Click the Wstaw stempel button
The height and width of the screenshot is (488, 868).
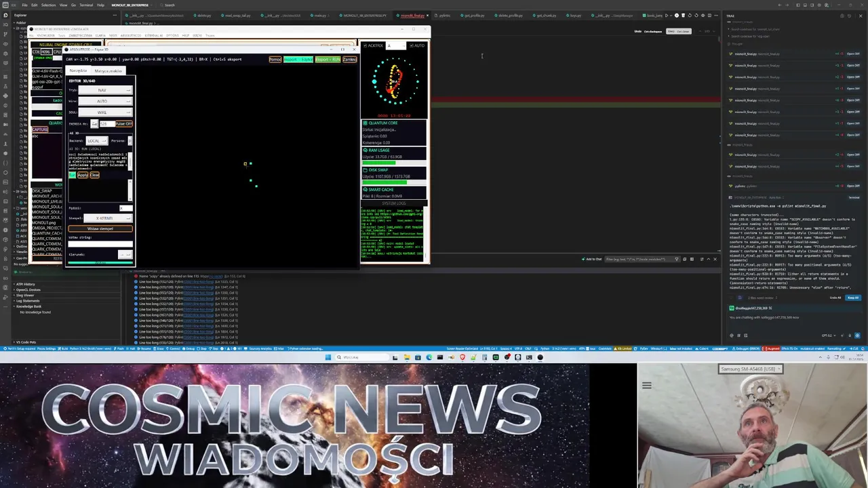click(100, 229)
